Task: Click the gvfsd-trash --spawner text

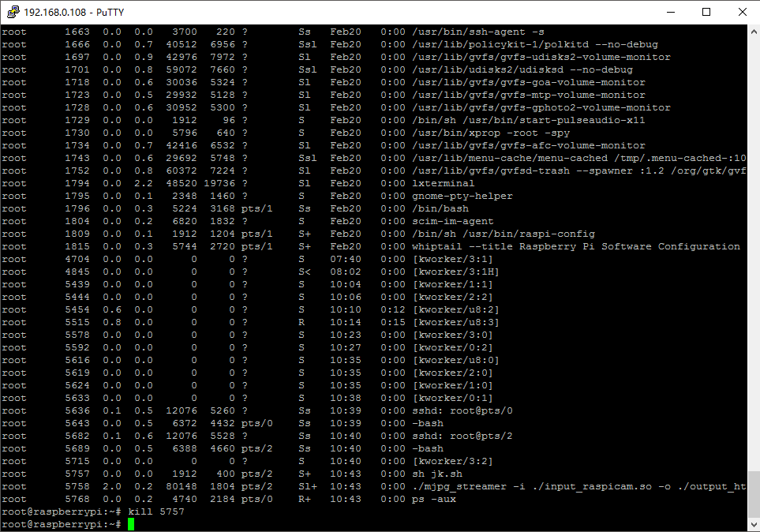Action: 579,170
